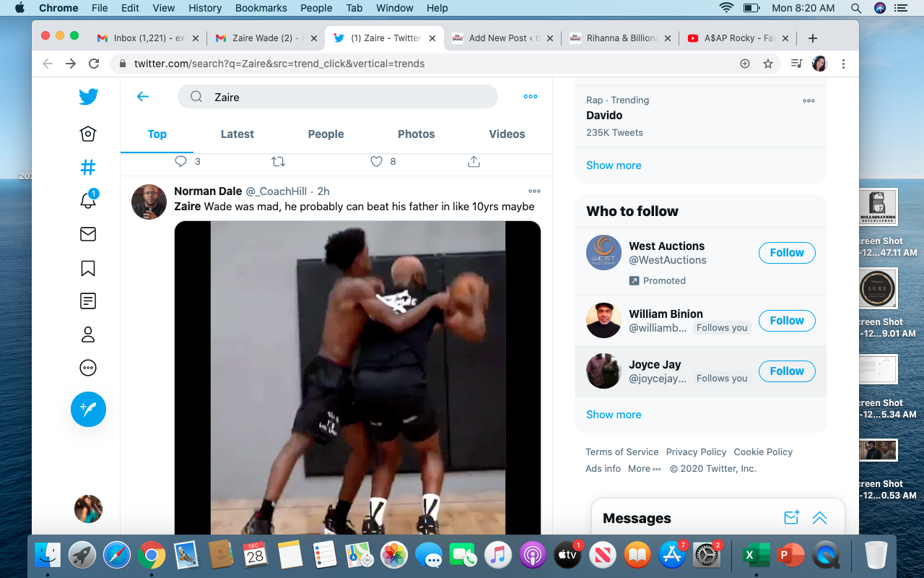
Task: Open the Privacy Policy link
Action: [697, 452]
